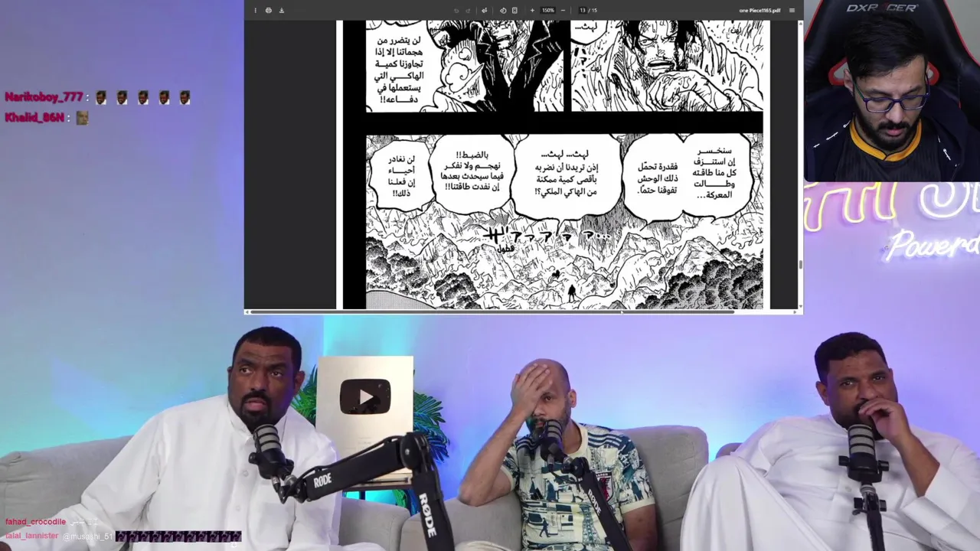Screen dimensions: 980x551
Task: Click the annotate/draw icon in PDF toolbar
Action: (484, 10)
